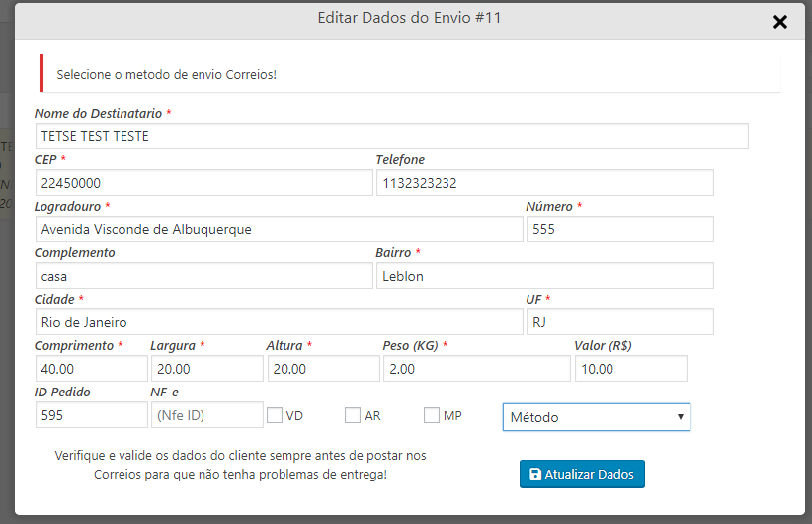The height and width of the screenshot is (524, 812).
Task: Click the NF-e input field
Action: click(206, 415)
